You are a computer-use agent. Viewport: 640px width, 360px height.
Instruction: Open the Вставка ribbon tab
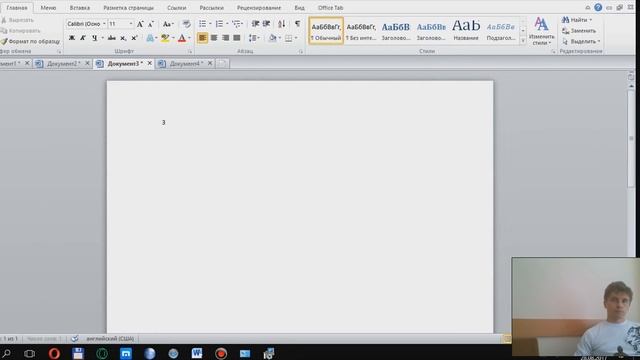80,8
